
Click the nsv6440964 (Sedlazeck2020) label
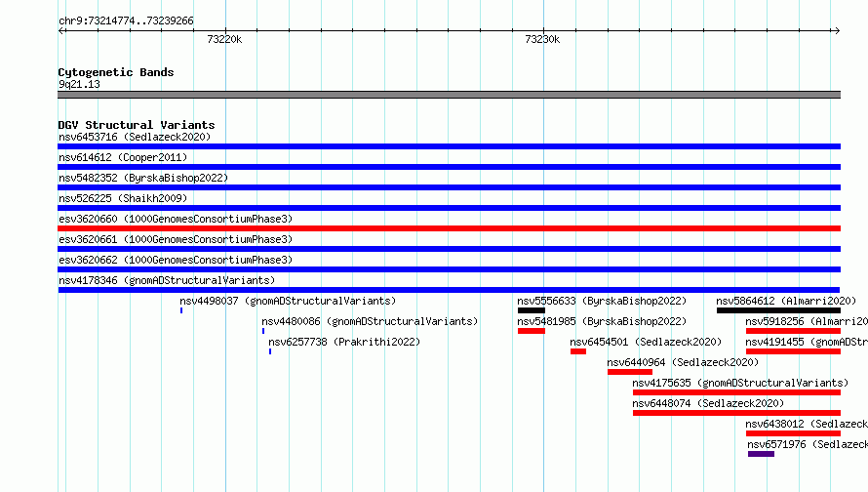683,362
